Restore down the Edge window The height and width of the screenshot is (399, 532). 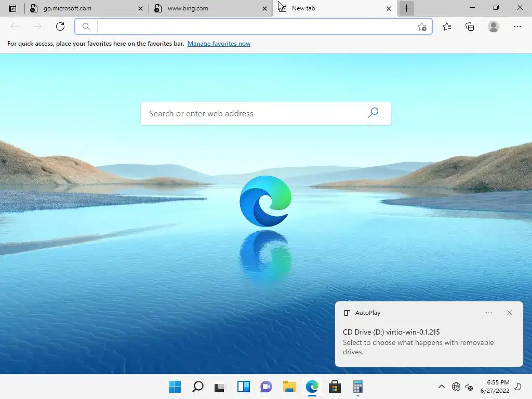496,7
